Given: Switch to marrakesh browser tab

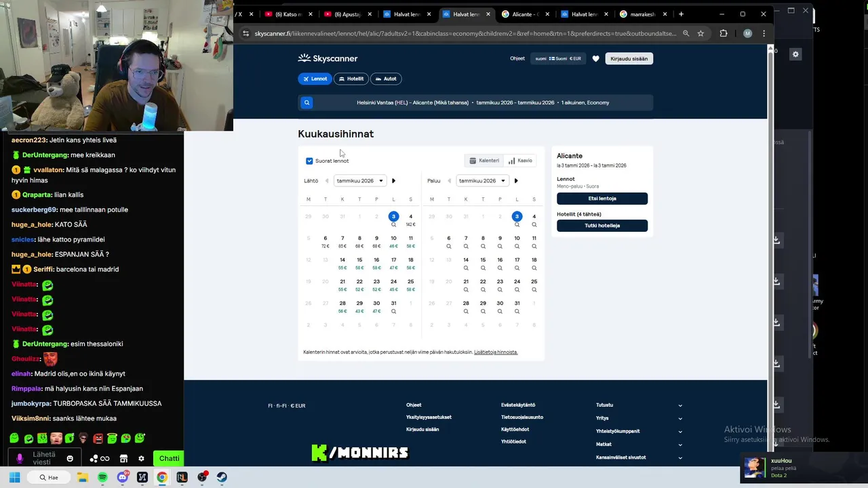Looking at the screenshot, I should point(644,14).
